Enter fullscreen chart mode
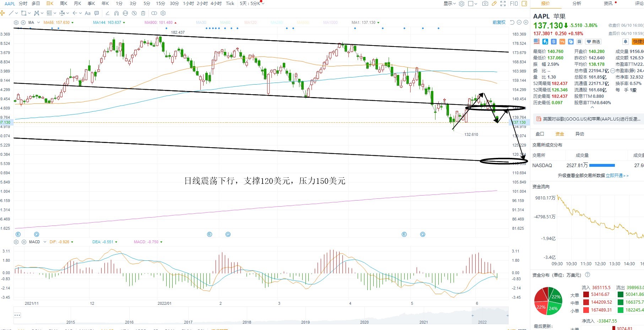Image resolution: width=644 pixels, height=330 pixels. (503, 4)
